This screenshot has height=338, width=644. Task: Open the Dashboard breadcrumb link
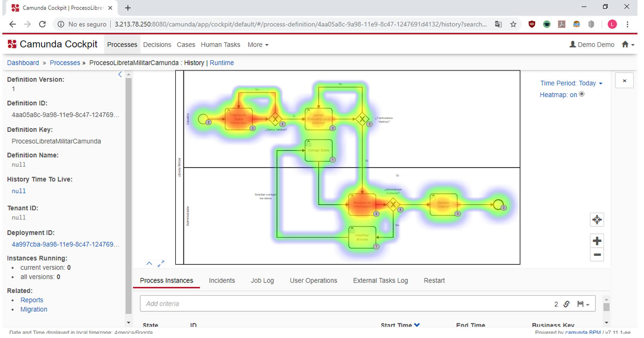(23, 63)
